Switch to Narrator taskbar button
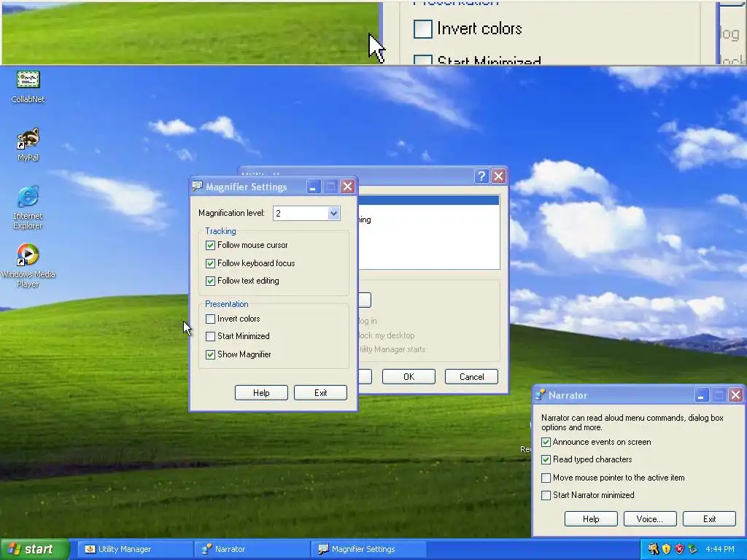The image size is (747, 560). point(252,549)
